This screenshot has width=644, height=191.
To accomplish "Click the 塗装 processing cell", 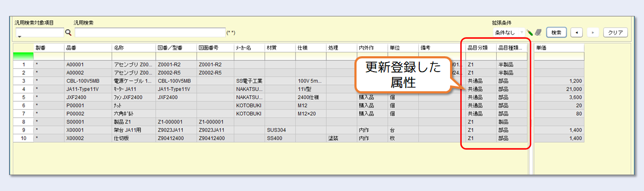I will tap(342, 138).
